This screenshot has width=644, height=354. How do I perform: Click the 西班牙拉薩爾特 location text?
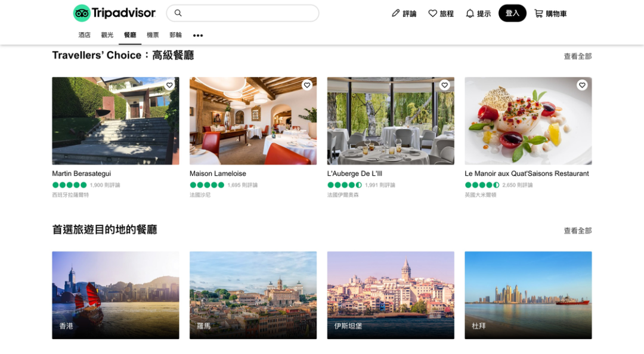click(70, 195)
